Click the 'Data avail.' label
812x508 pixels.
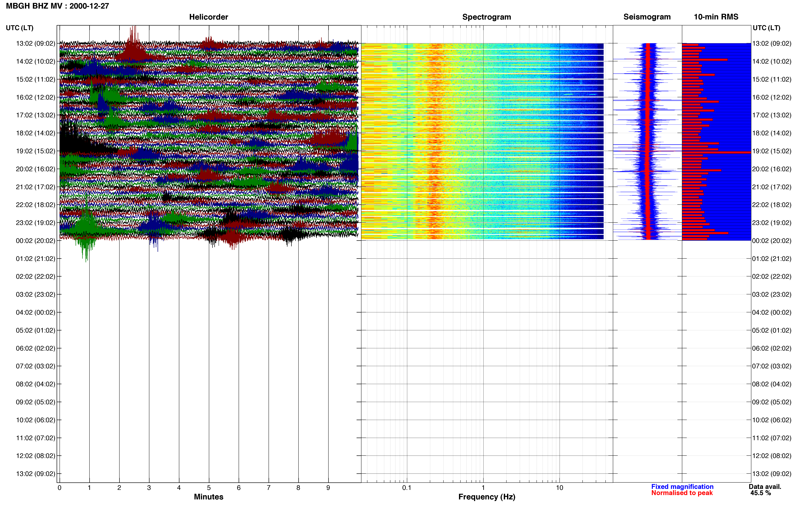click(x=765, y=487)
